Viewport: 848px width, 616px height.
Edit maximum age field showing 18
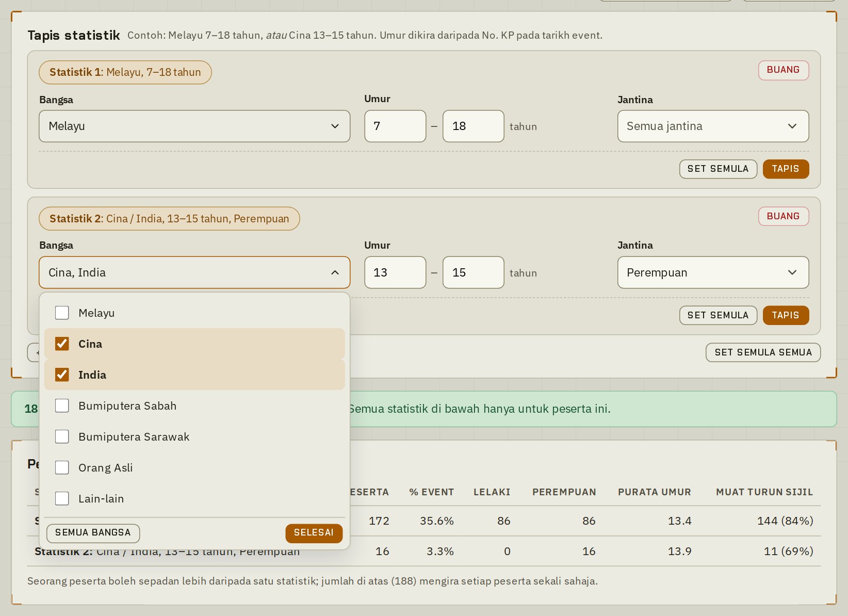pyautogui.click(x=473, y=126)
